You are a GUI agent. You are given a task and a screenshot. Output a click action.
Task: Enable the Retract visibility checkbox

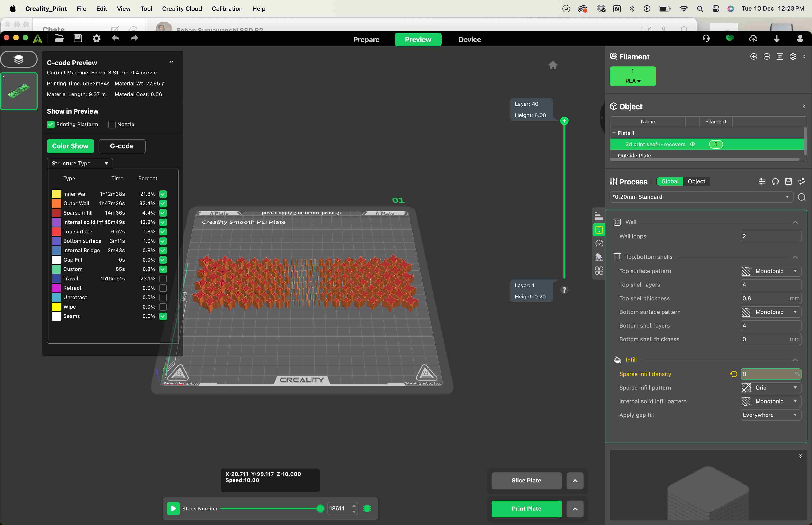point(163,288)
